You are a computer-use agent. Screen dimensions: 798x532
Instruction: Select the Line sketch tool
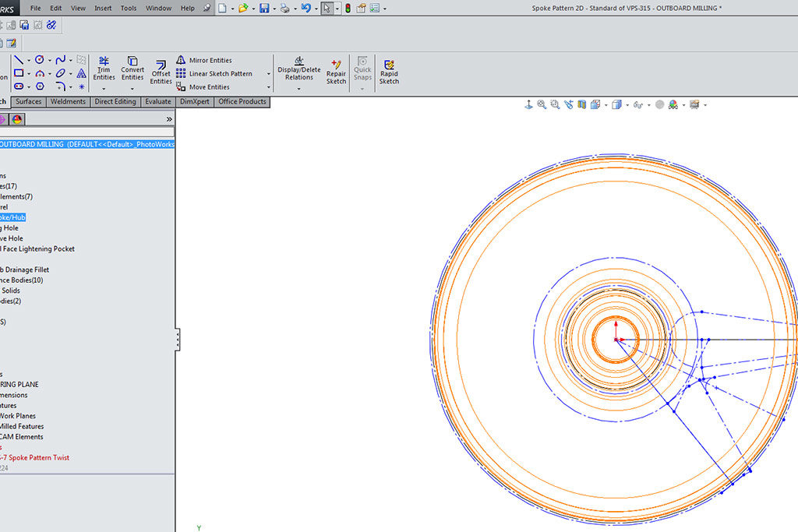(x=19, y=60)
